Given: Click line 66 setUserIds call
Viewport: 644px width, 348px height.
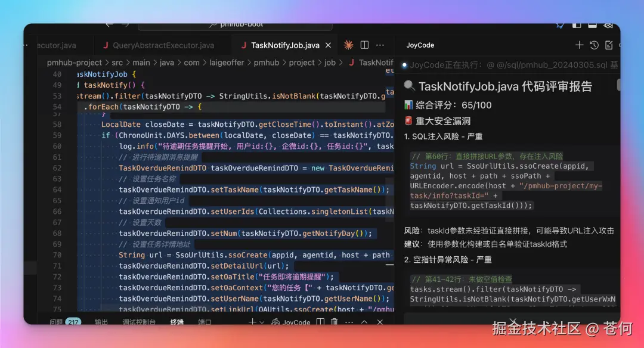Looking at the screenshot, I should [x=256, y=212].
